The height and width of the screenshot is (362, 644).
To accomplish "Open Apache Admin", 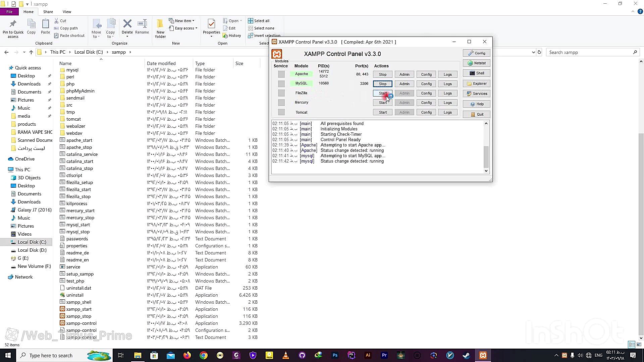I will click(404, 74).
